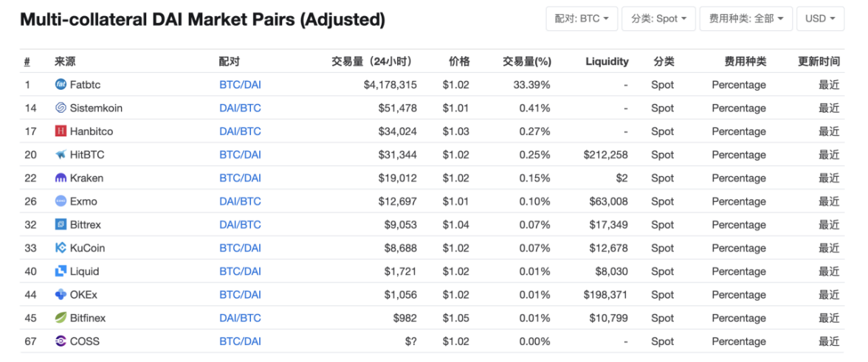Open the Liquid exchange name link

pyautogui.click(x=85, y=271)
